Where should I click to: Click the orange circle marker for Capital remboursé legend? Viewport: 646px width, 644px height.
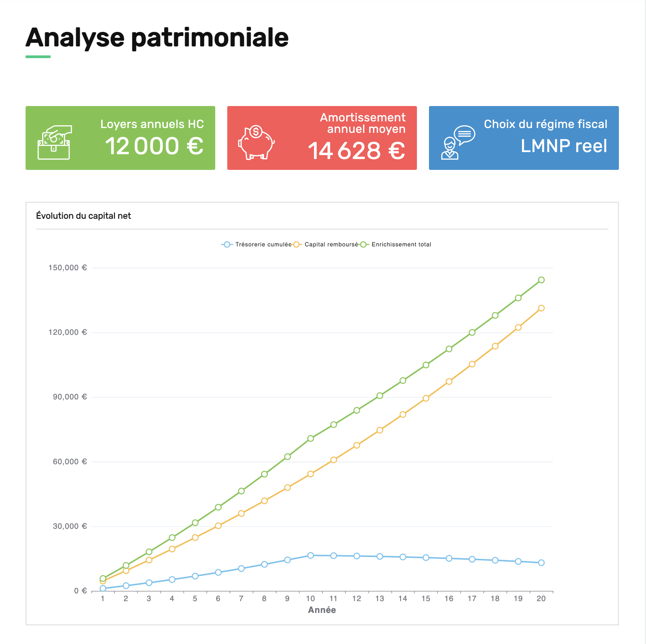click(297, 245)
